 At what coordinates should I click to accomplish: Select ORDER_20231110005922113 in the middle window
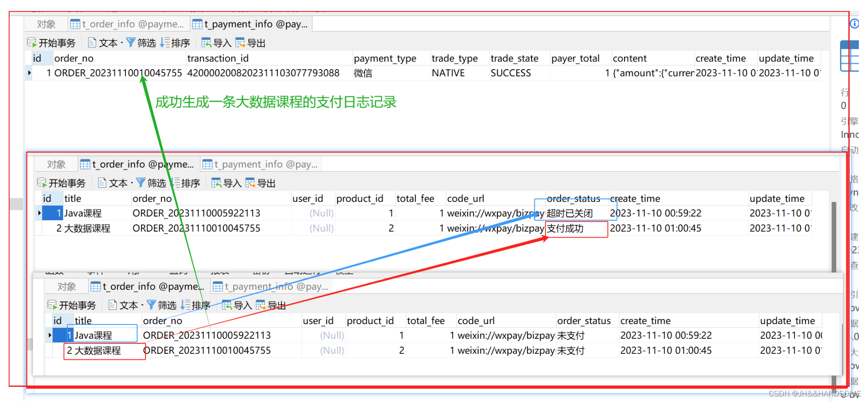(x=211, y=213)
